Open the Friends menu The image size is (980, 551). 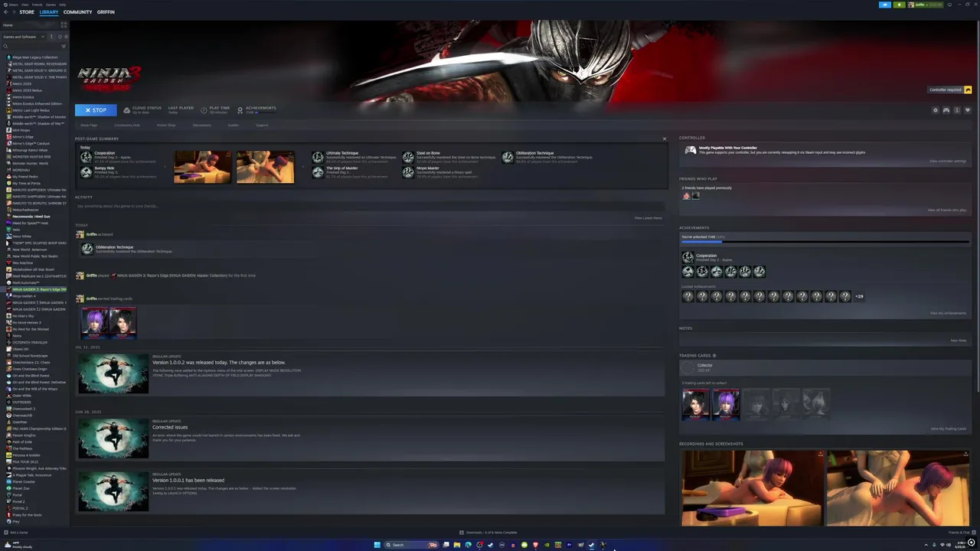pyautogui.click(x=37, y=5)
